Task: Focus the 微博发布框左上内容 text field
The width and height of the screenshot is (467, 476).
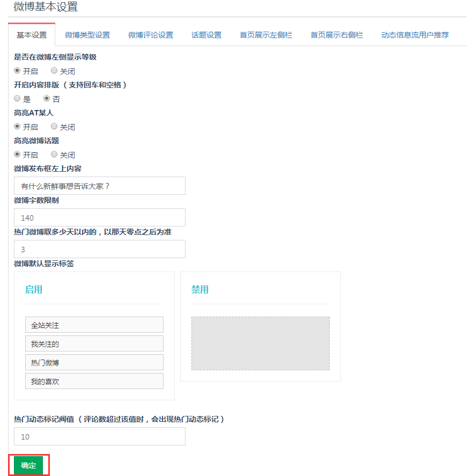Action: point(100,186)
